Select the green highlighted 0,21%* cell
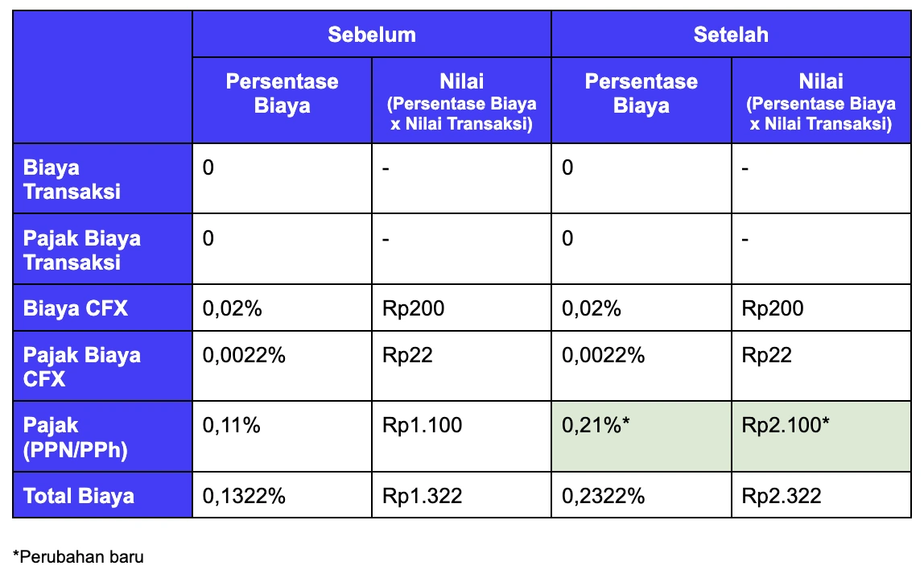 641,436
